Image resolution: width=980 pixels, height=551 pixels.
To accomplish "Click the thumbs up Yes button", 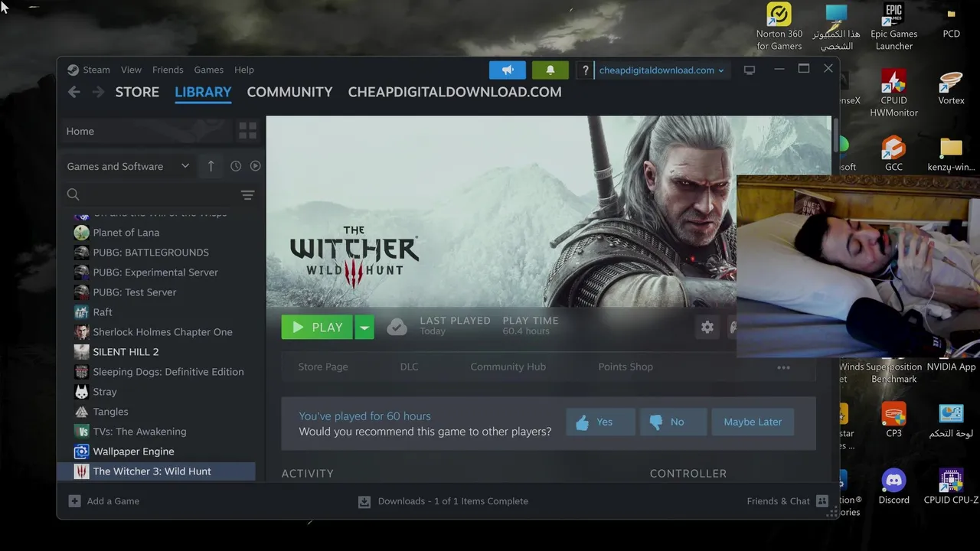I will click(x=600, y=422).
